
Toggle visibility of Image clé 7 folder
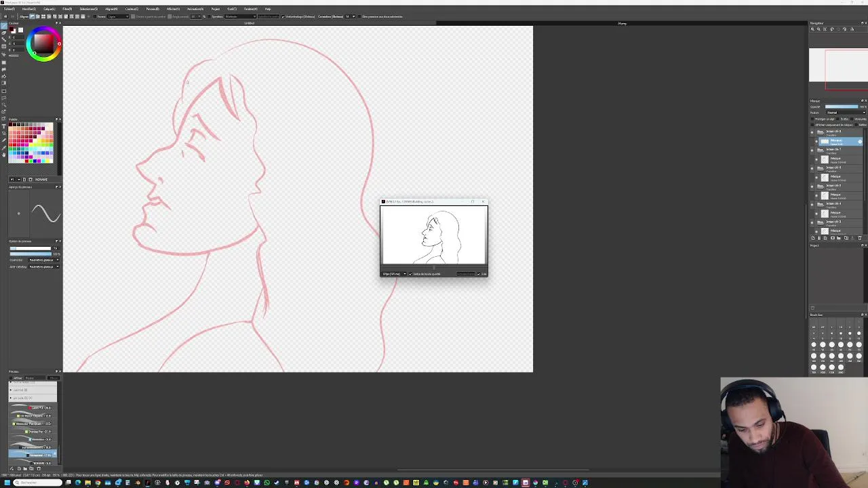coord(812,150)
